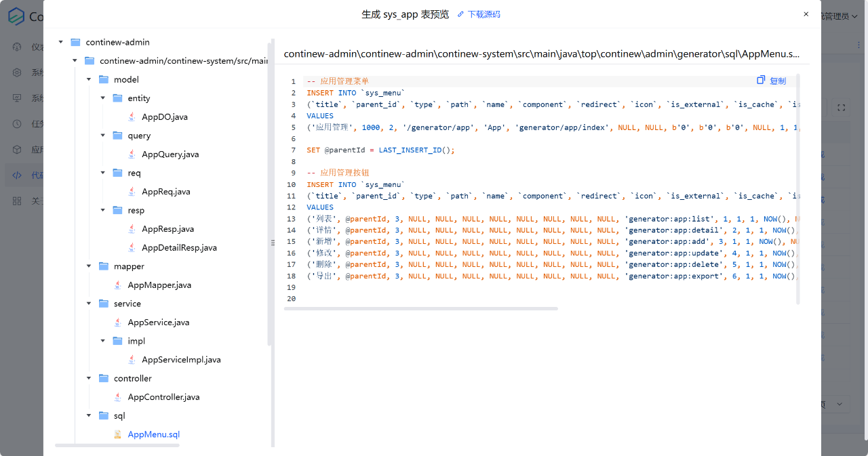Open AppQuery.java file
868x456 pixels.
(170, 154)
